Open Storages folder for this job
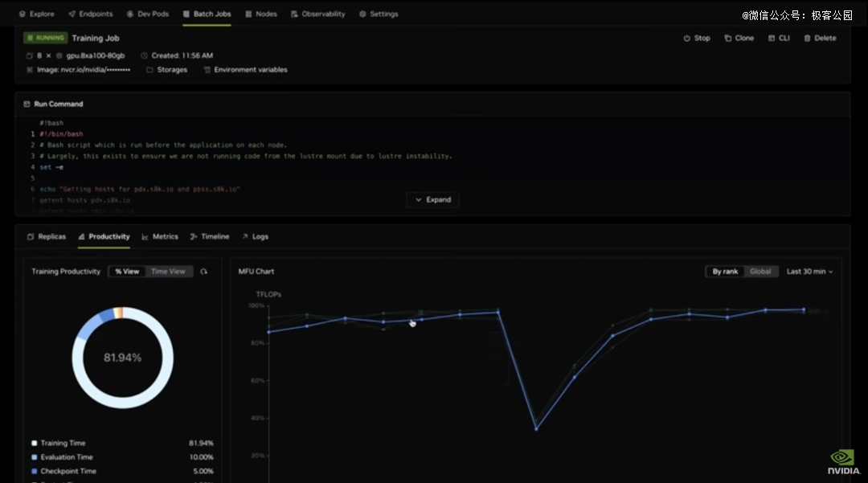The image size is (868, 483). 166,70
